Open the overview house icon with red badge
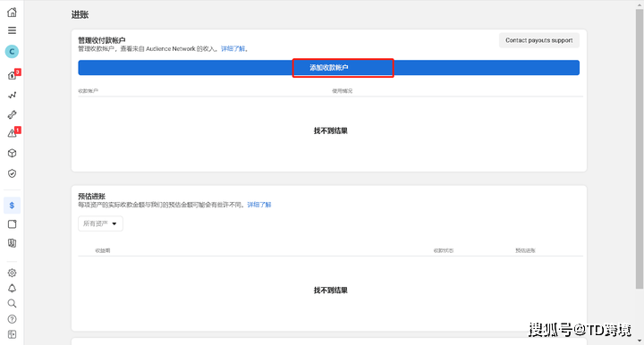The height and width of the screenshot is (345, 644). pyautogui.click(x=13, y=75)
